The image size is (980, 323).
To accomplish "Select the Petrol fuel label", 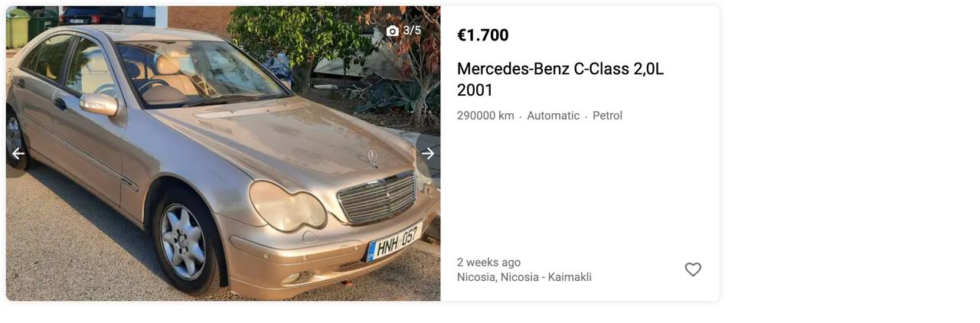I will click(x=607, y=116).
